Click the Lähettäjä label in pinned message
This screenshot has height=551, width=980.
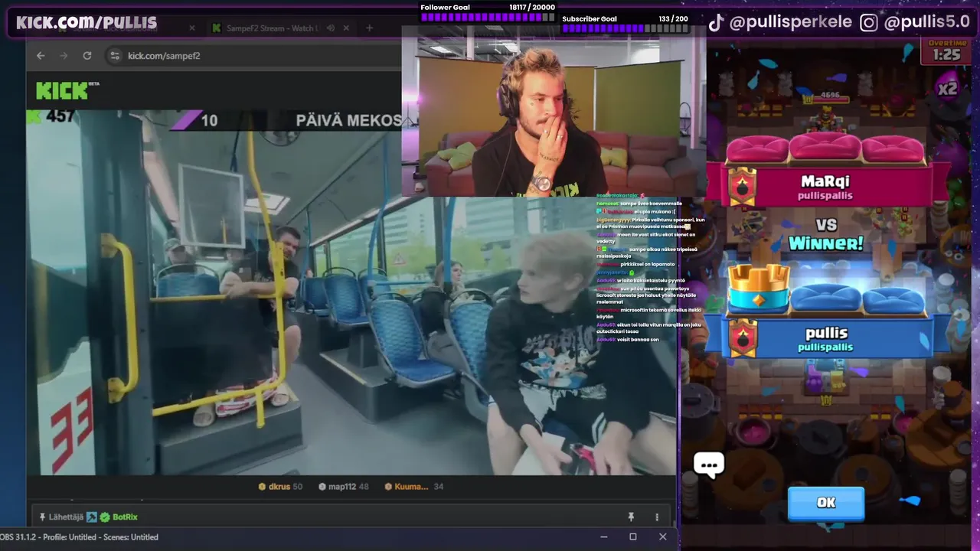pos(66,517)
